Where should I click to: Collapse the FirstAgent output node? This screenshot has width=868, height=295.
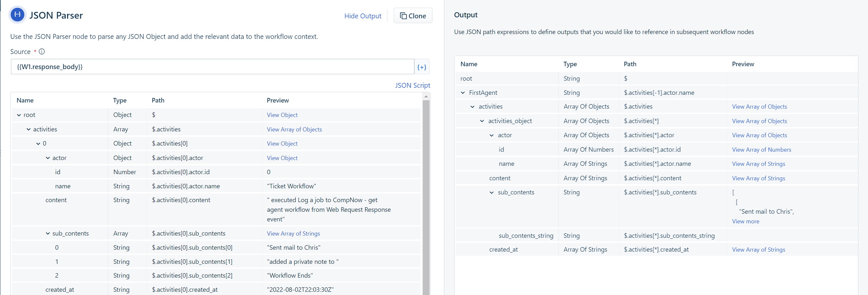tap(463, 93)
